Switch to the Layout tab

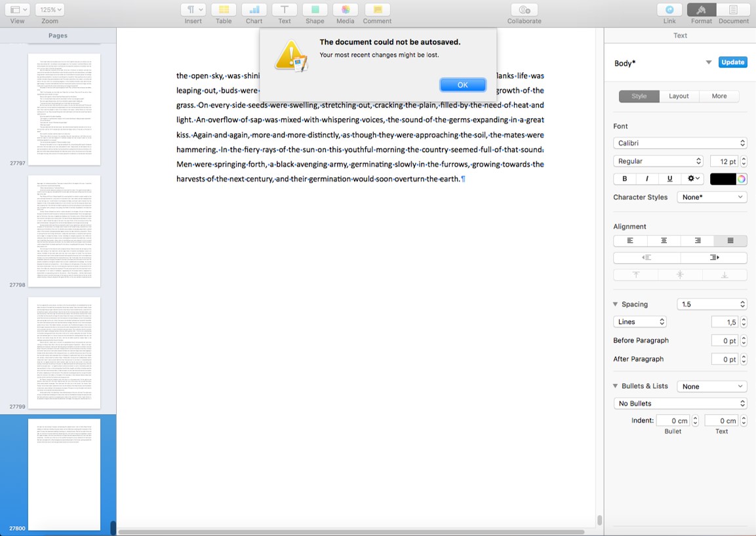679,96
